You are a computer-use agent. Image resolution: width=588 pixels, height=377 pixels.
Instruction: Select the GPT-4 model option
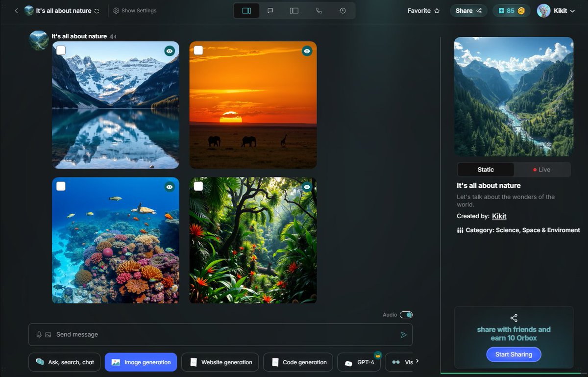[x=360, y=362]
